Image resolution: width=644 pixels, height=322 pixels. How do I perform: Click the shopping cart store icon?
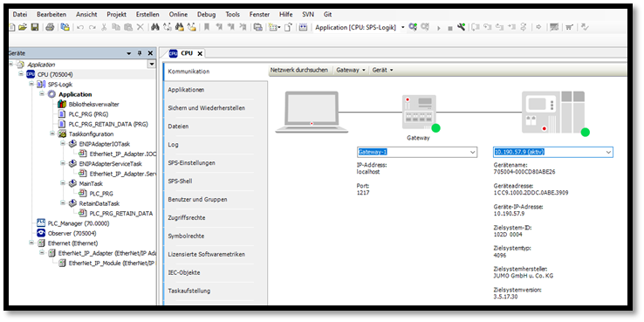569,27
